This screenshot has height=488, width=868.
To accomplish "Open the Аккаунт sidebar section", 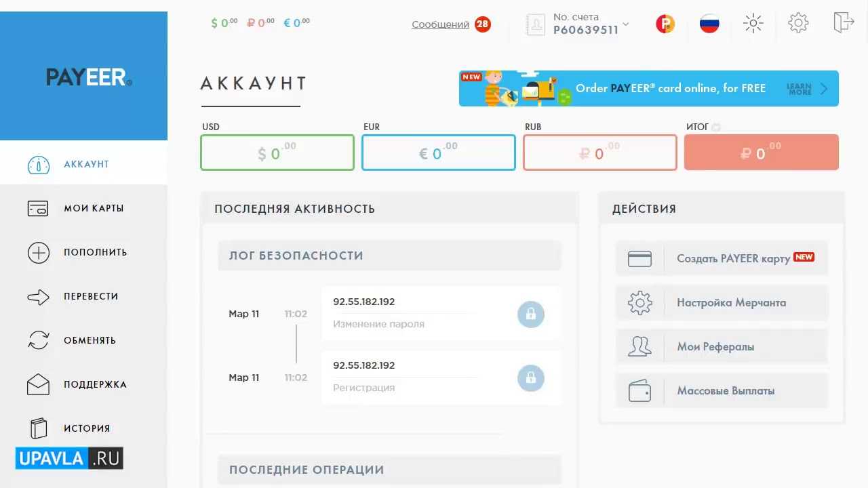I will point(83,164).
